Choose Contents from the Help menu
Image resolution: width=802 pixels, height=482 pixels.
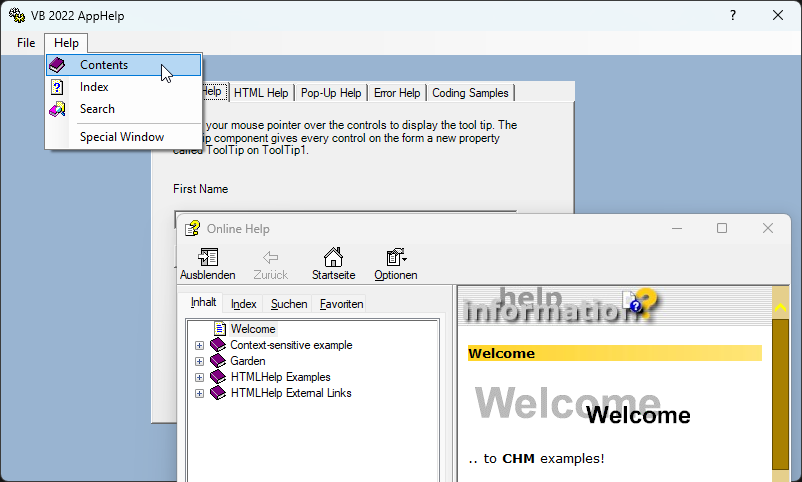123,65
